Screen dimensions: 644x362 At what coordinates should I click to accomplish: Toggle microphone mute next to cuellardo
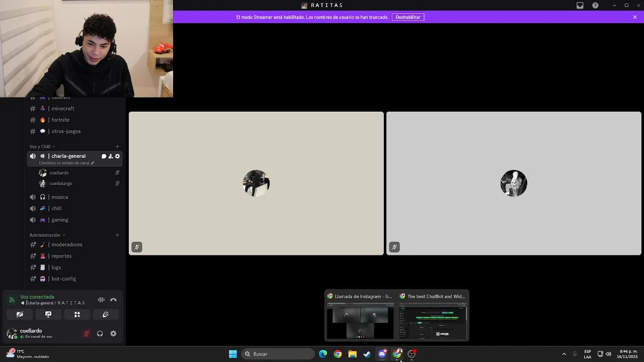pyautogui.click(x=86, y=333)
